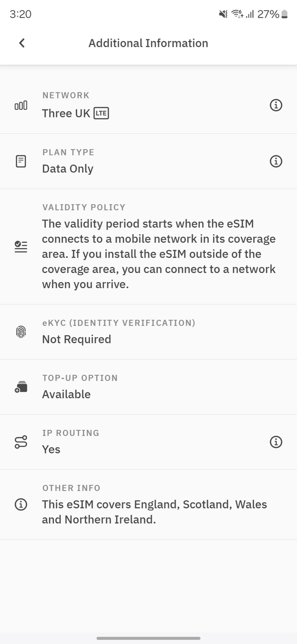Select the Three UK network text
The height and width of the screenshot is (644, 297).
pyautogui.click(x=66, y=113)
